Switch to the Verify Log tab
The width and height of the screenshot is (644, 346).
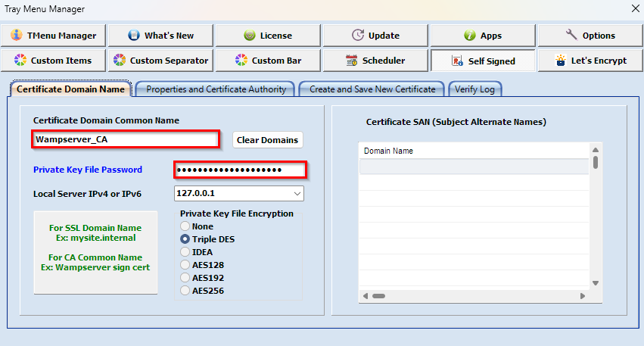pyautogui.click(x=475, y=89)
